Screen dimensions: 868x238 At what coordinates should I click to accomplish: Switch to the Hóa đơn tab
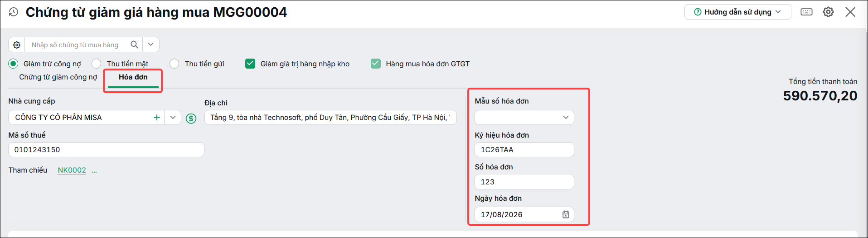[x=133, y=77]
